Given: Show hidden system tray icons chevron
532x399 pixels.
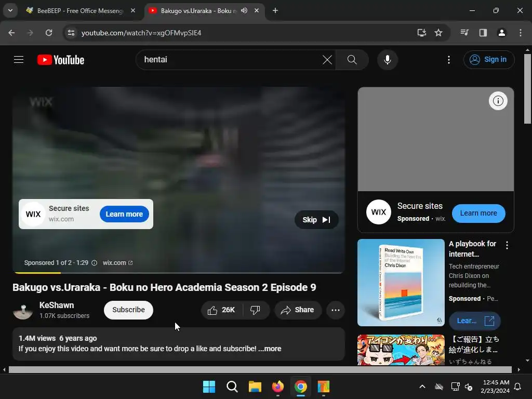Looking at the screenshot, I should pyautogui.click(x=422, y=387).
